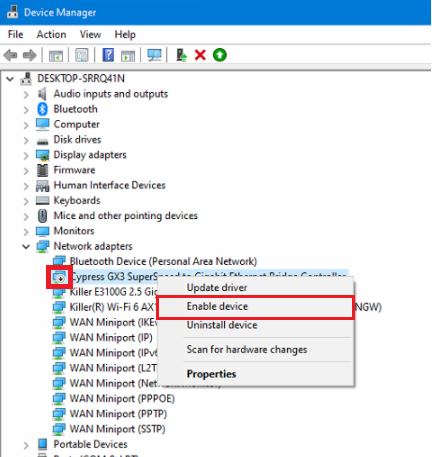Collapse the Network adapters category
The image size is (432, 457).
[x=26, y=247]
